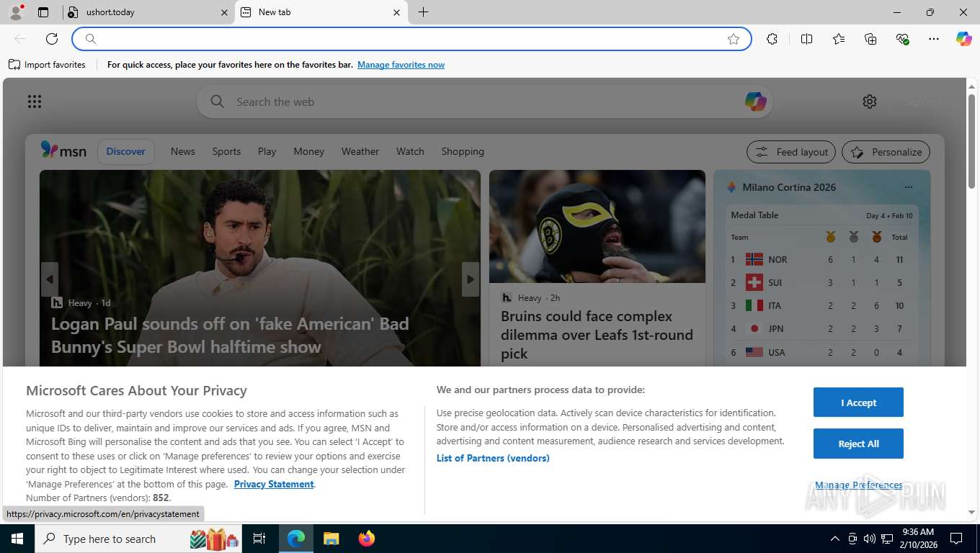The height and width of the screenshot is (553, 980).
Task: Select the Watch tab
Action: [410, 151]
